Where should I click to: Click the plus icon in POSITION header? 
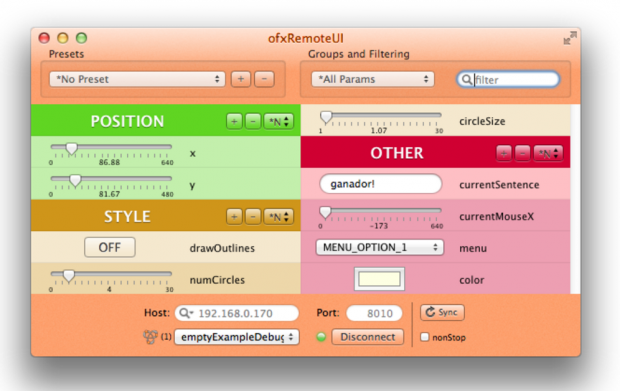point(234,121)
